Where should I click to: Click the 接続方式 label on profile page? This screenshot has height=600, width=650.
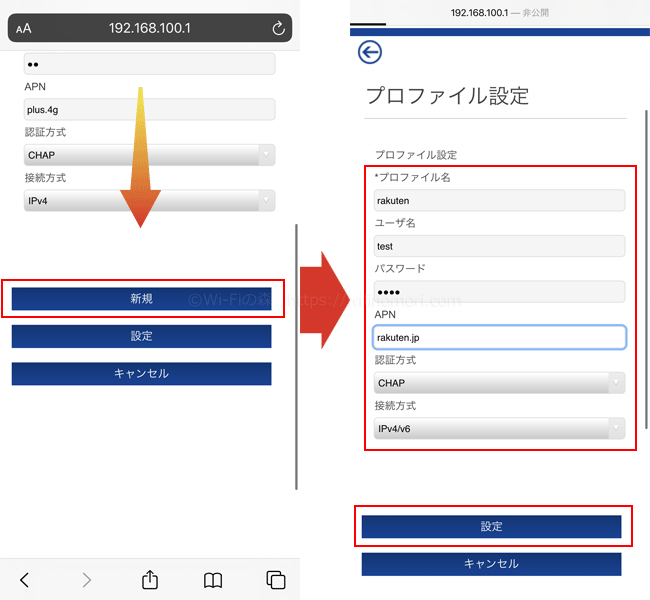395,406
